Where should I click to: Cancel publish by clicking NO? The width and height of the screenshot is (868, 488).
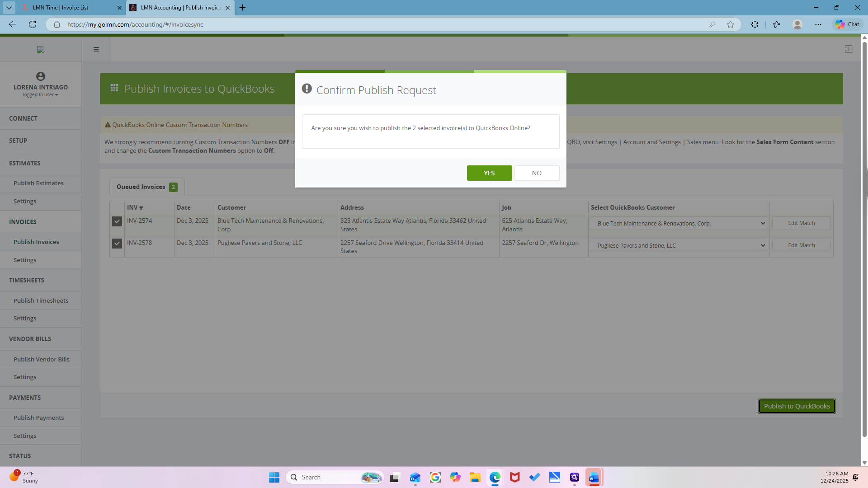coord(537,173)
